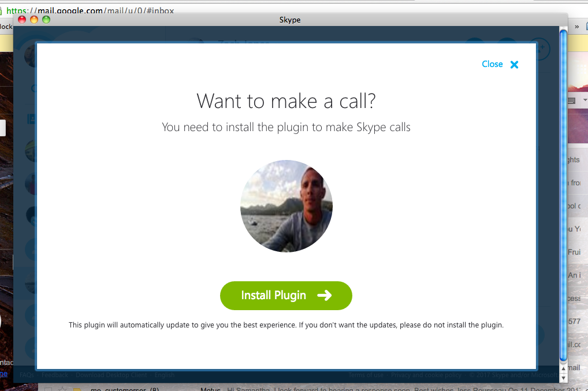Click the blue X close icon

pyautogui.click(x=514, y=65)
